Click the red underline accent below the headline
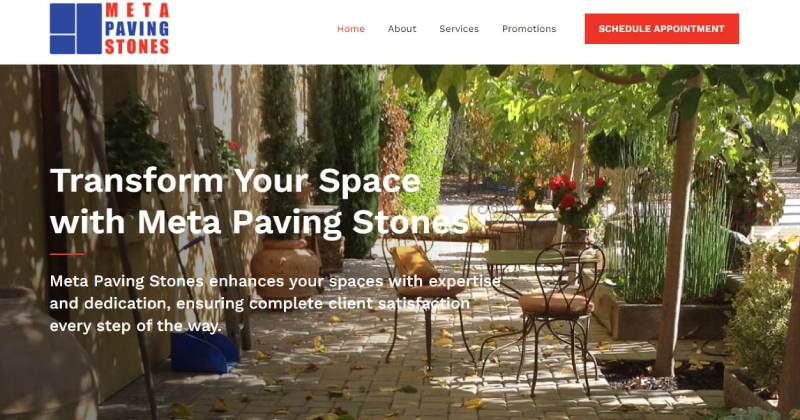The width and height of the screenshot is (800, 420). 67,254
